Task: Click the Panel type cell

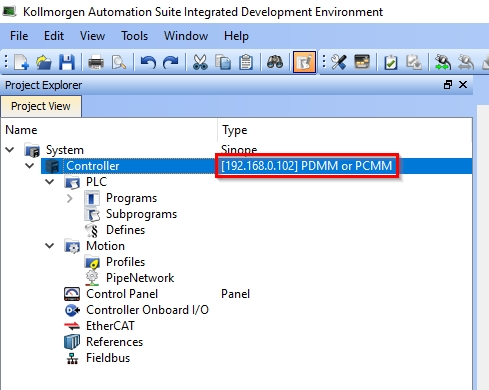Action: (x=235, y=294)
